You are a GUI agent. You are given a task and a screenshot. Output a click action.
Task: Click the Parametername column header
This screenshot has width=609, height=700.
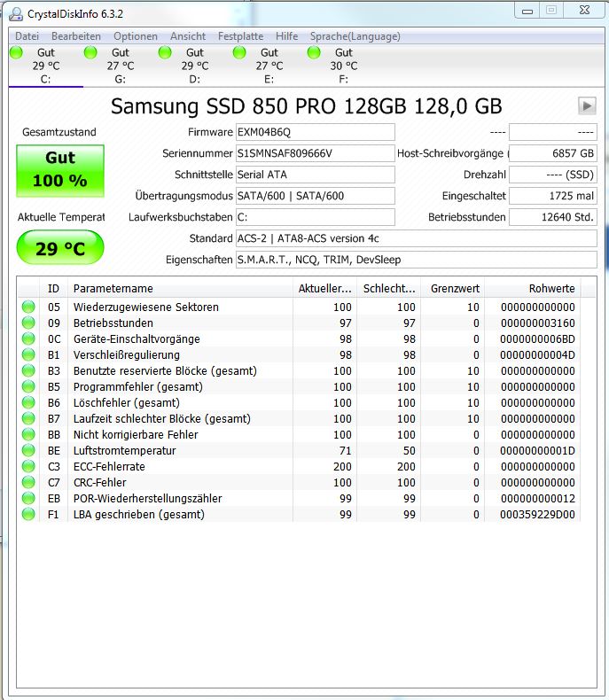[x=180, y=288]
